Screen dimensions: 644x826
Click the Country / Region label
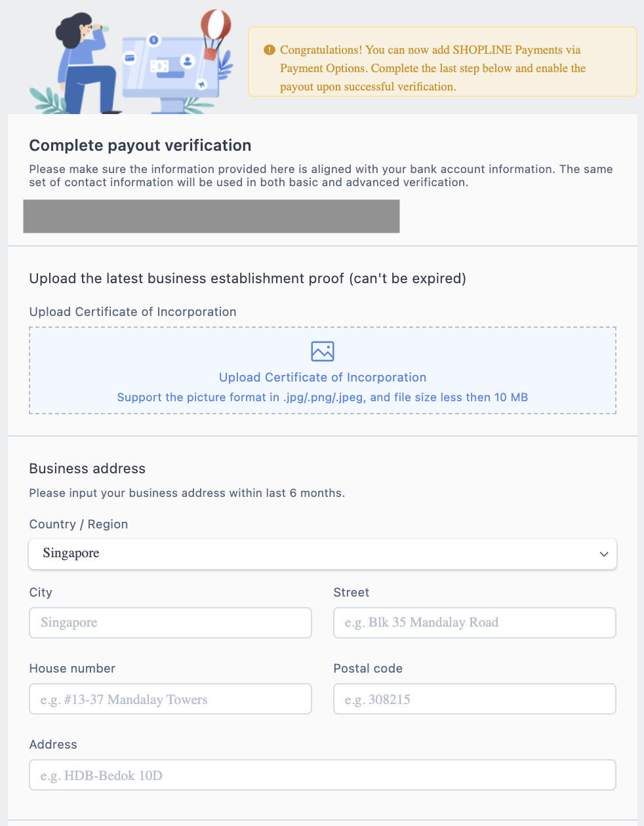tap(79, 524)
